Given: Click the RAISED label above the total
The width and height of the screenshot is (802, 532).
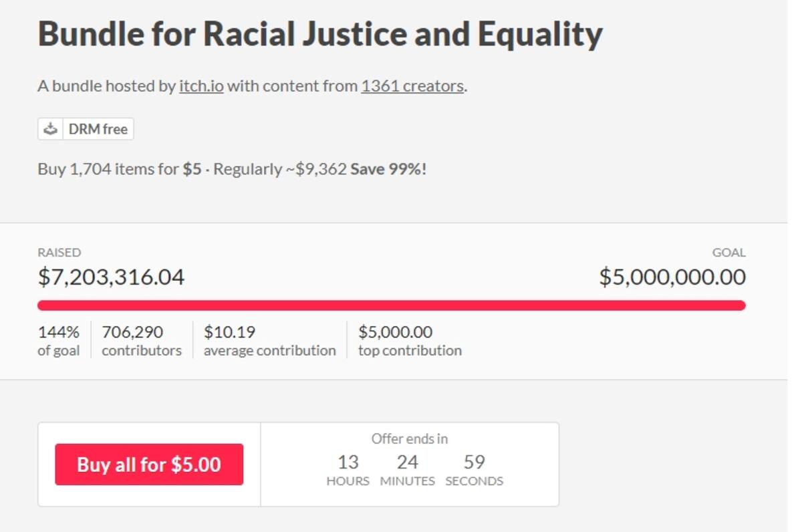Looking at the screenshot, I should 59,253.
